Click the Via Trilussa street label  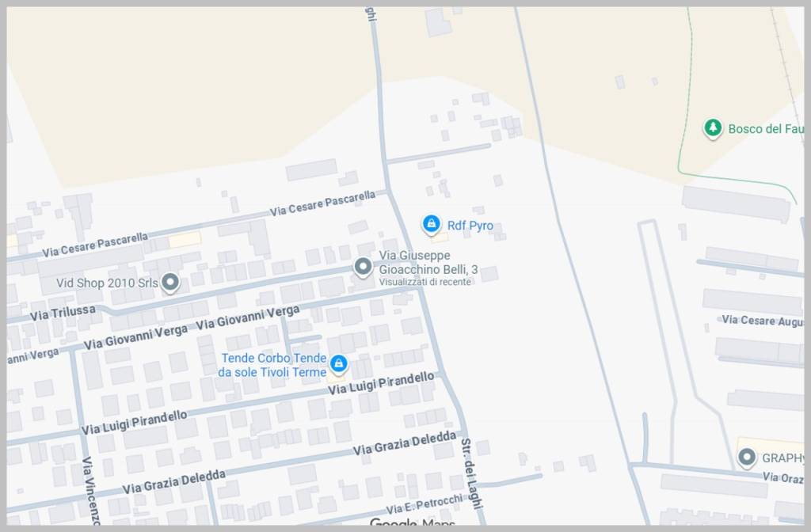(x=63, y=313)
